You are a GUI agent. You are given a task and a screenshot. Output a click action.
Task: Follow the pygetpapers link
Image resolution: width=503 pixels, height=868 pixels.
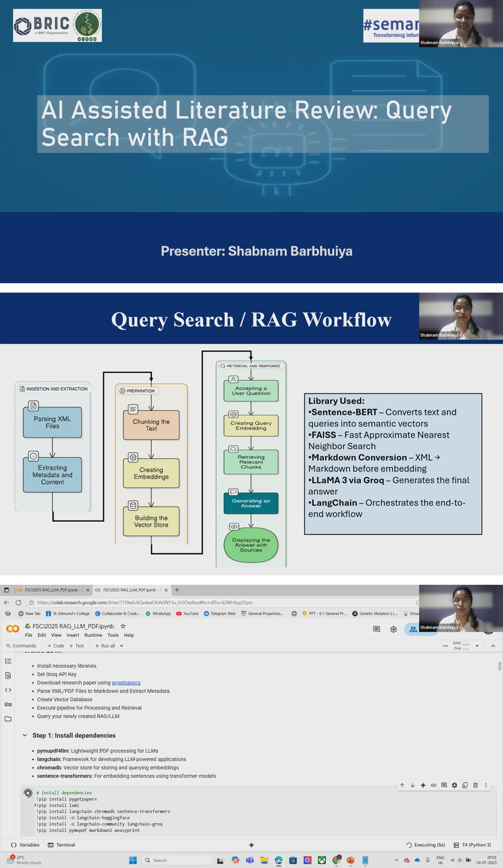(x=126, y=682)
